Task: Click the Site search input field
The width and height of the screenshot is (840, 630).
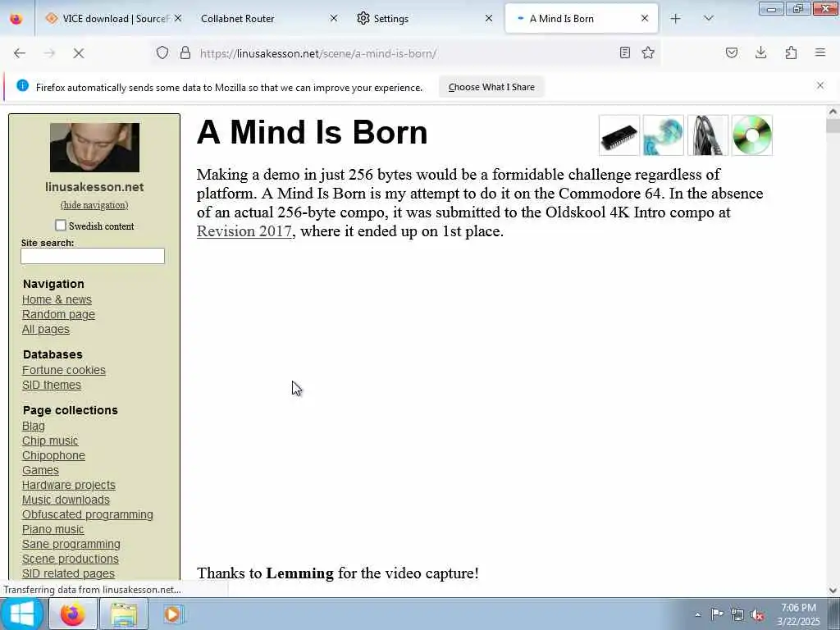Action: pos(93,256)
